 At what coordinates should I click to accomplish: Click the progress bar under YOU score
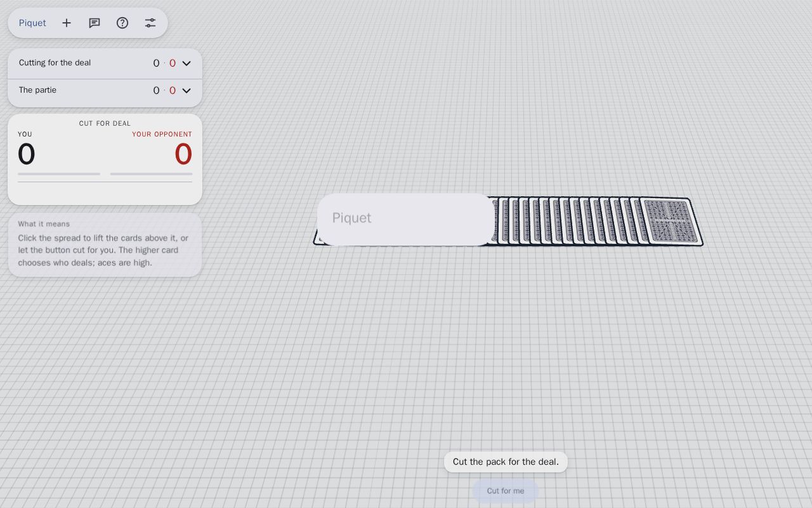(x=59, y=173)
